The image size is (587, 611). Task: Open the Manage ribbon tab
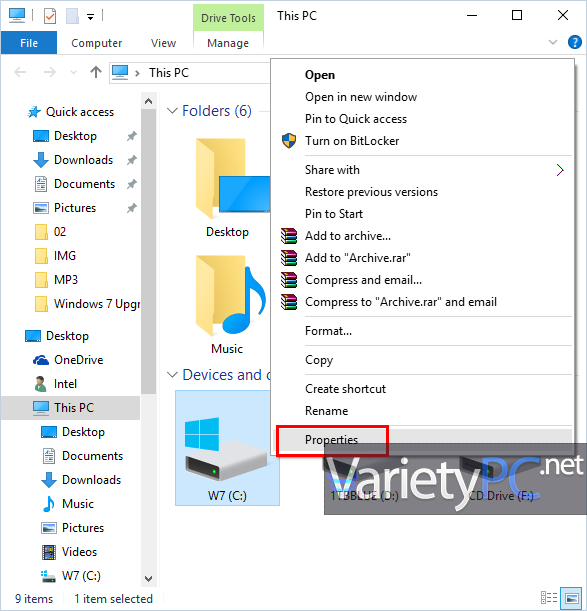[x=228, y=43]
